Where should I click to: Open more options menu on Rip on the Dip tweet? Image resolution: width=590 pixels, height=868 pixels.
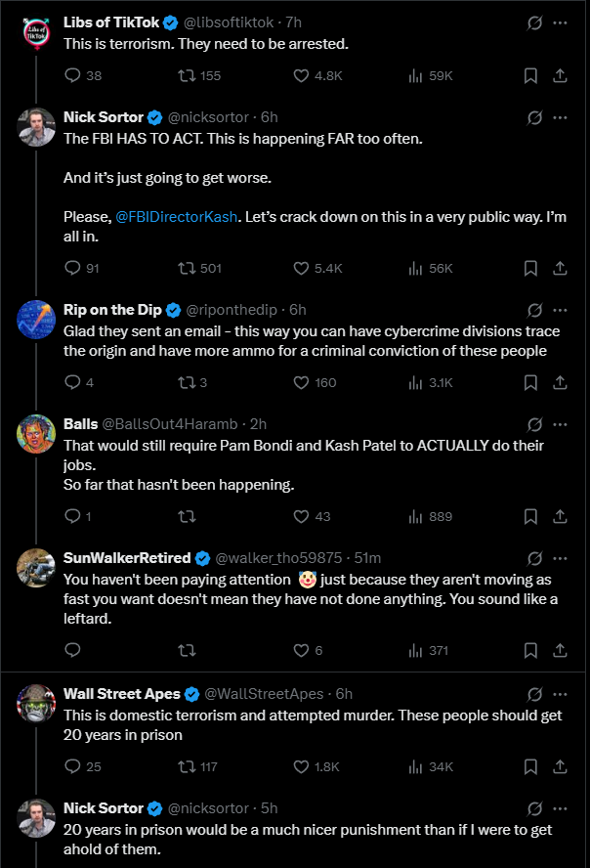click(560, 310)
